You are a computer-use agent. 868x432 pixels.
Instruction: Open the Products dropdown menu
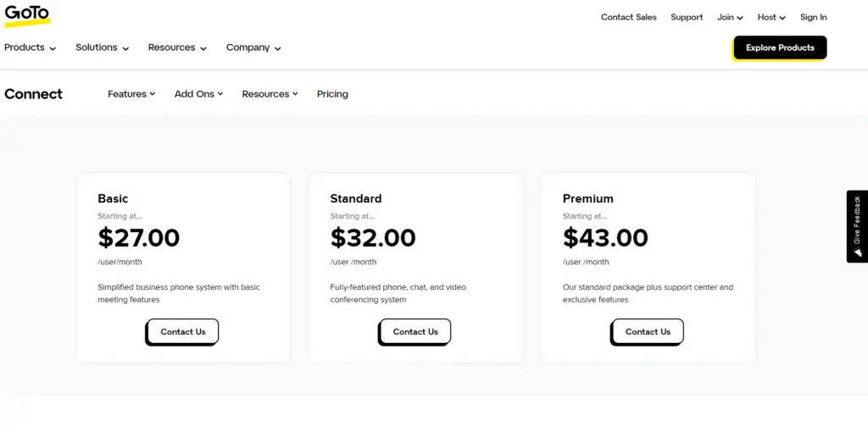(30, 47)
